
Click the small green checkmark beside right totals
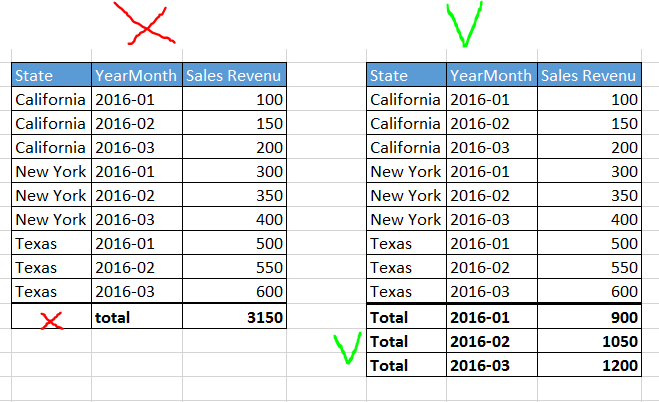346,349
